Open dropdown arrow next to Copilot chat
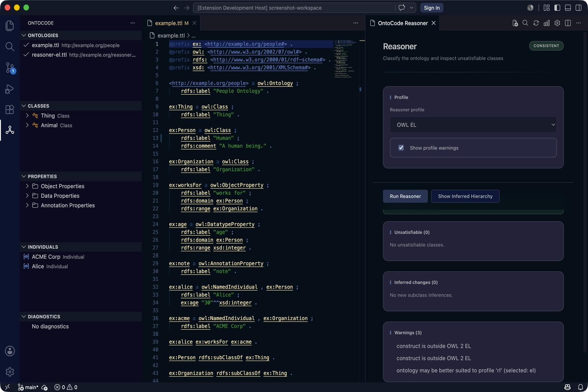This screenshot has height=392, width=588. coord(412,8)
